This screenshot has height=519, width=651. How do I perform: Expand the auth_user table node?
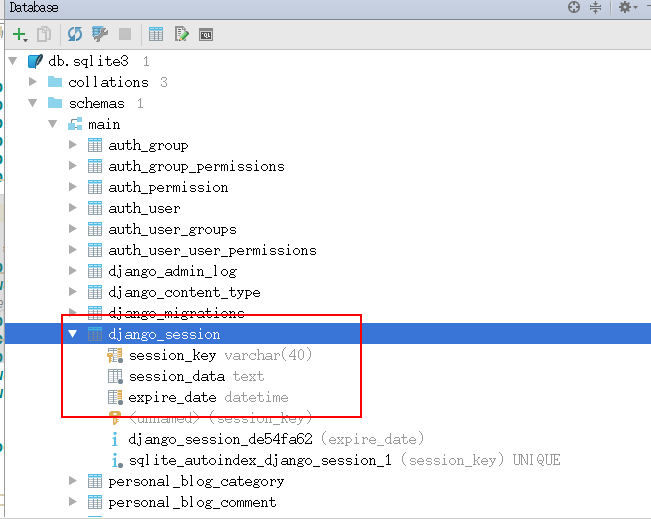(73, 208)
